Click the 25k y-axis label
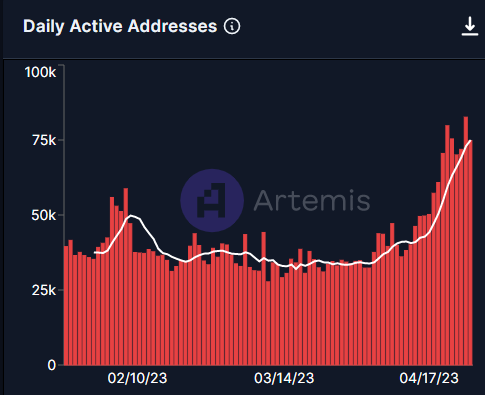The image size is (485, 395). point(44,290)
